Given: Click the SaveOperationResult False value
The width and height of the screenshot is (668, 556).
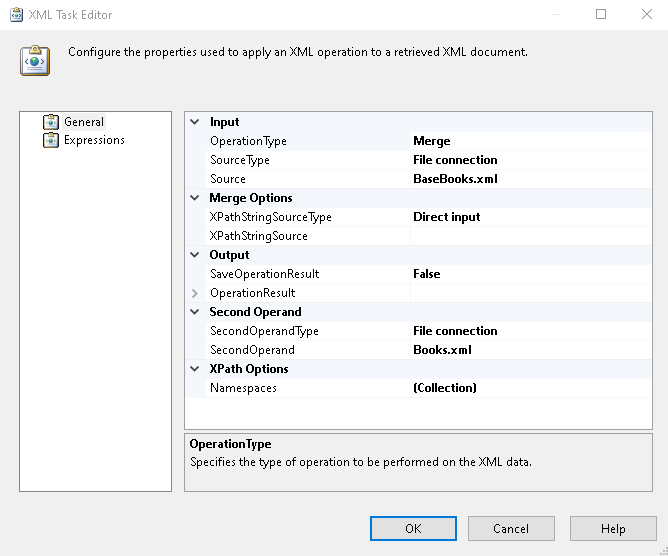Looking at the screenshot, I should pos(427,274).
